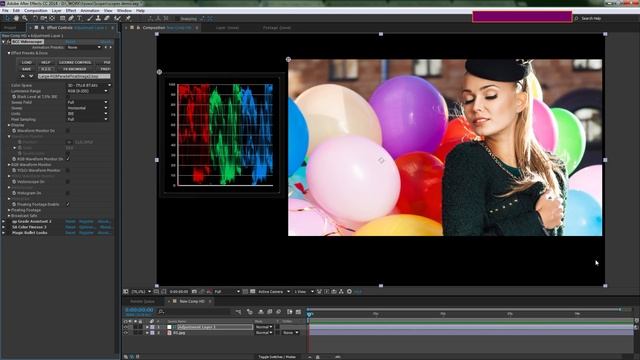Click the label color swatch of Adjustment Layer 1
This screenshot has height=360, width=640.
pos(153,327)
